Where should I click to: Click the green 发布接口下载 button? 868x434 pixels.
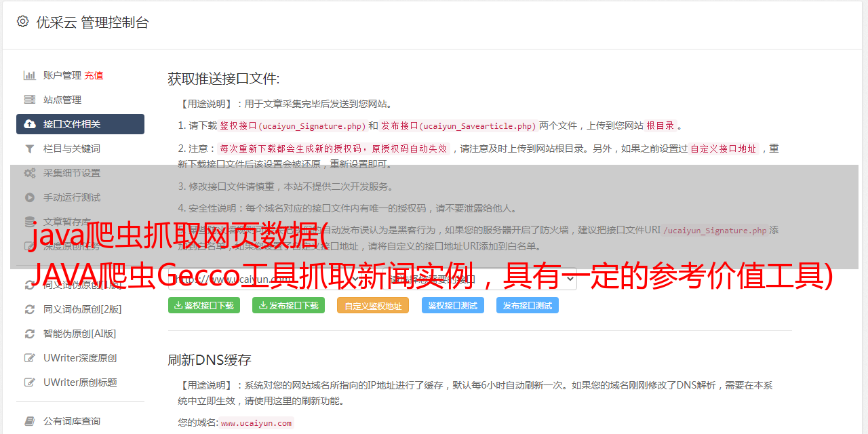(288, 305)
